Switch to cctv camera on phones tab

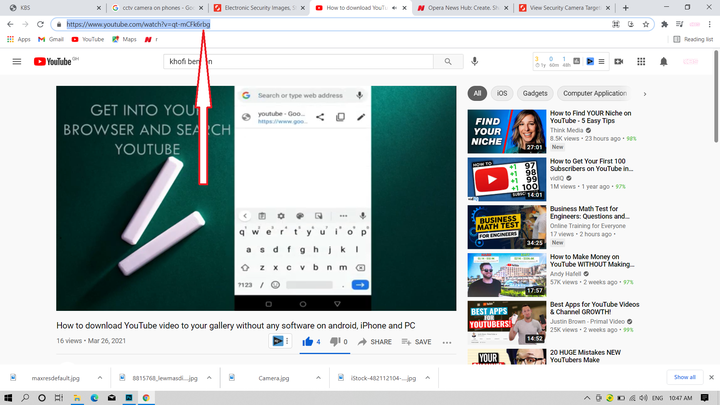(157, 8)
